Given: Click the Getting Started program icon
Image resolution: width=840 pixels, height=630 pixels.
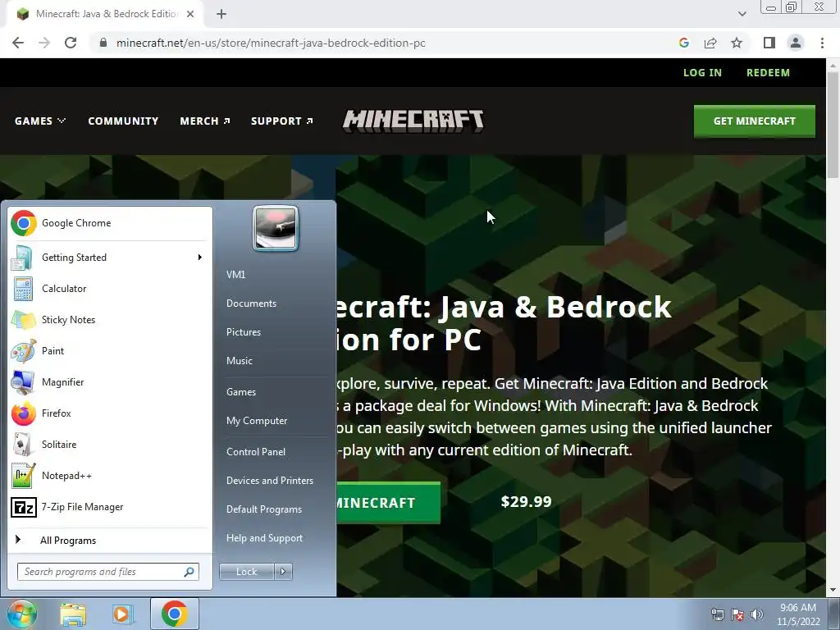Looking at the screenshot, I should click(22, 258).
